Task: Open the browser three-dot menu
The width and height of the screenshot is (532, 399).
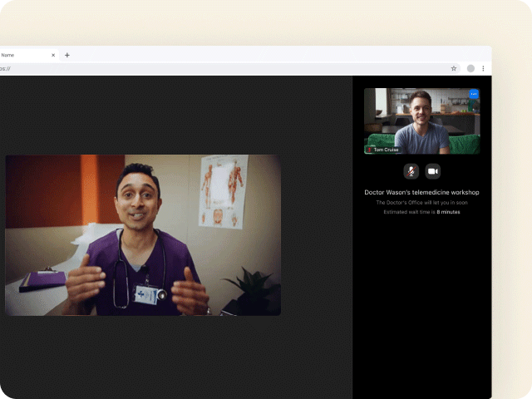Action: [x=483, y=68]
